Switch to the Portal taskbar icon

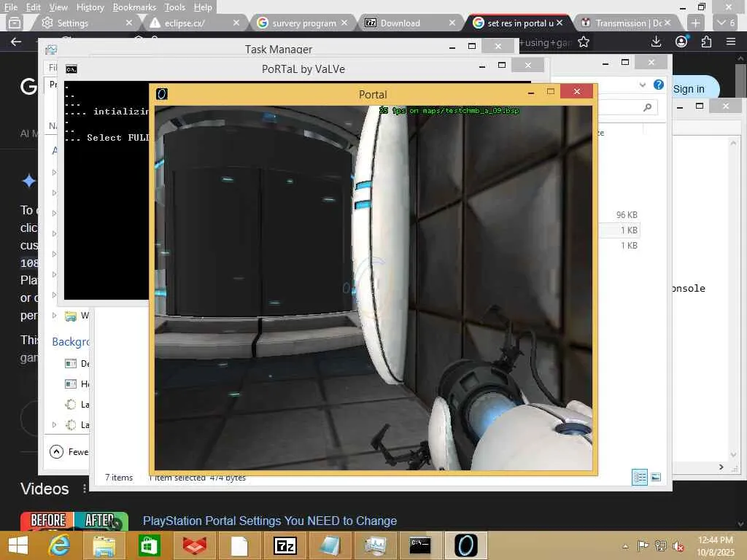(x=466, y=545)
